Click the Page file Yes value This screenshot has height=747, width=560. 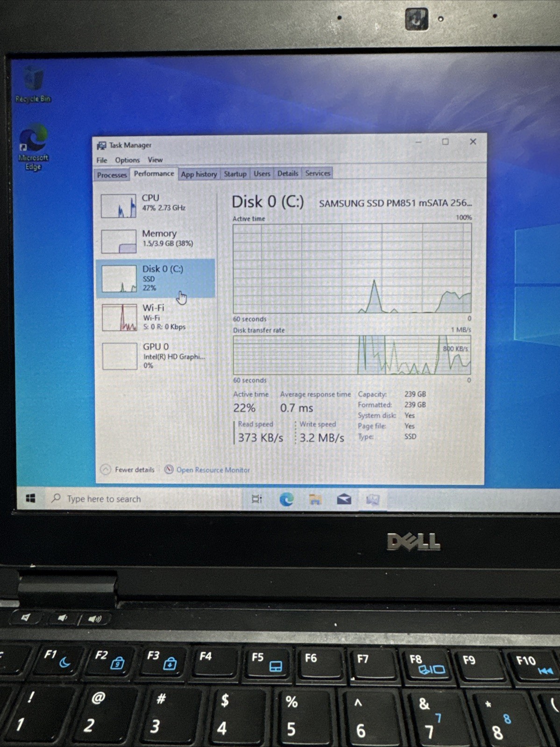tap(410, 426)
